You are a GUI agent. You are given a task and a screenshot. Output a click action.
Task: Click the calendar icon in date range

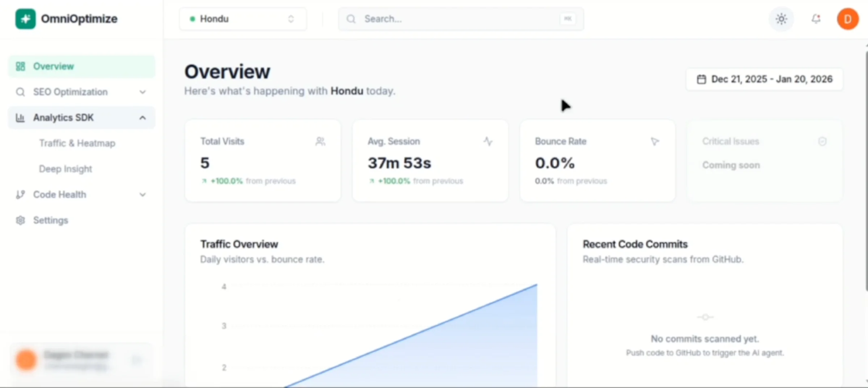click(x=701, y=79)
